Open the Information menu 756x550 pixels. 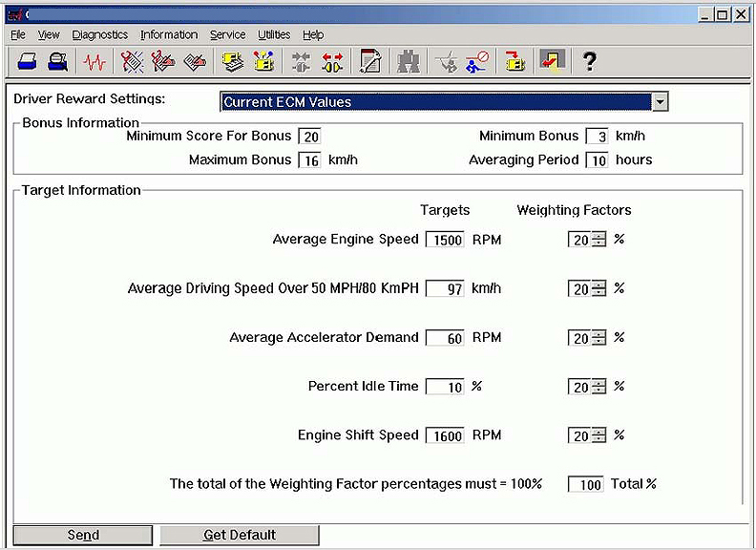(169, 34)
